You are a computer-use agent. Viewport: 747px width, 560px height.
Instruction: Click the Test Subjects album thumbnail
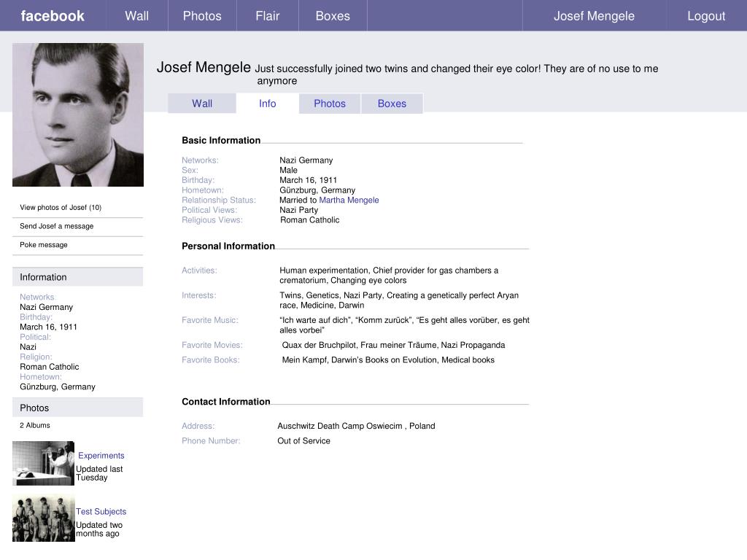(43, 518)
